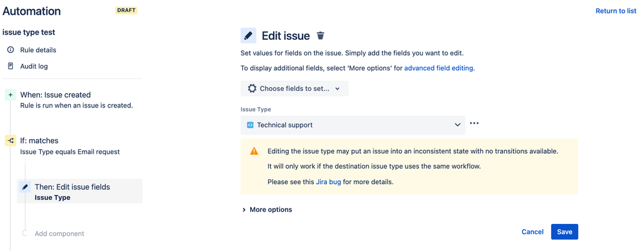
Task: Click the Add component circle node
Action: point(25,234)
